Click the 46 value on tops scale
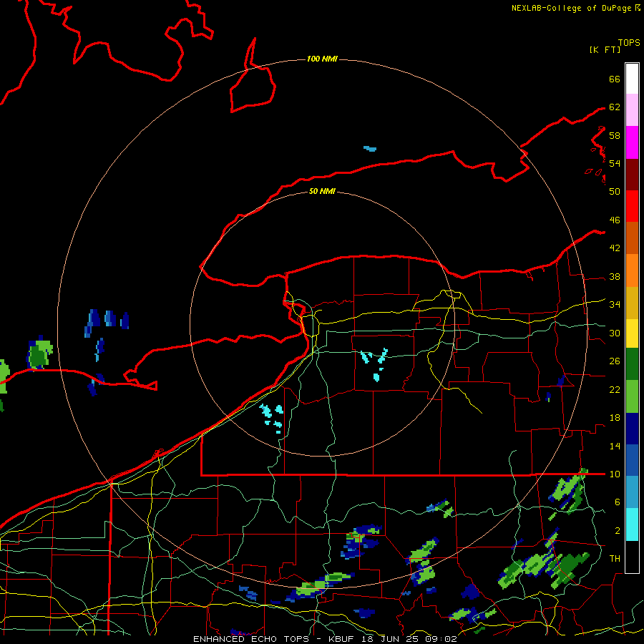This screenshot has height=644, width=644. pos(615,220)
